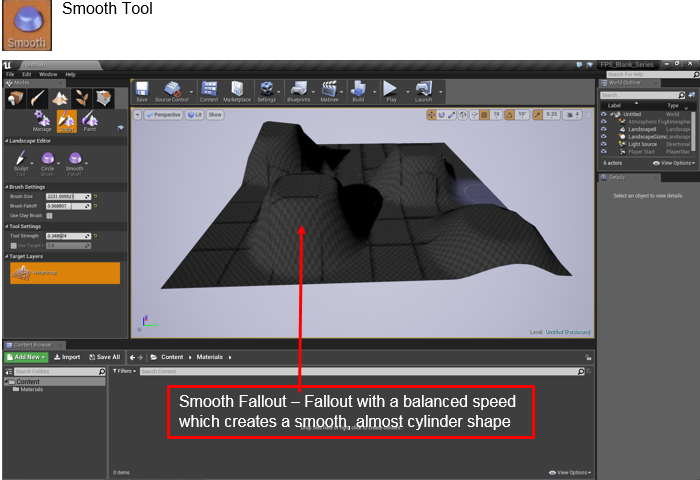Open the viewport options dropdown arrow
This screenshot has height=480, width=700.
(x=138, y=115)
